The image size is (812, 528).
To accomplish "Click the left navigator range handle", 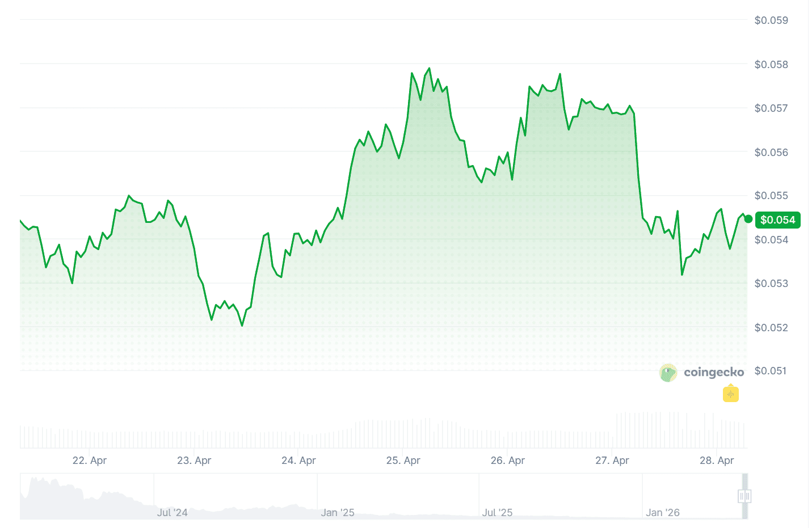I will click(741, 496).
